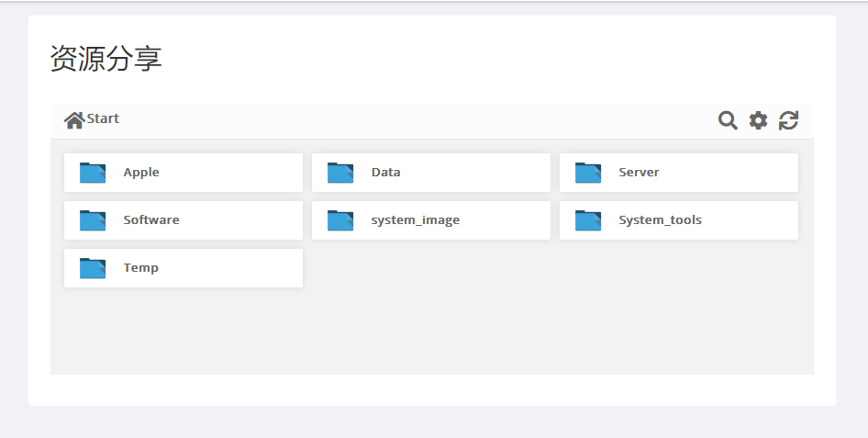
Task: Open the system_image folder name
Action: point(415,220)
